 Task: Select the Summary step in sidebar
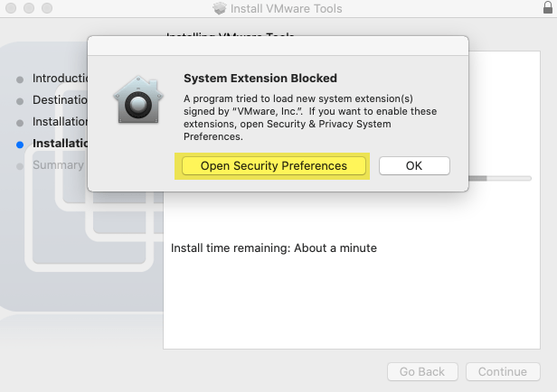click(58, 165)
